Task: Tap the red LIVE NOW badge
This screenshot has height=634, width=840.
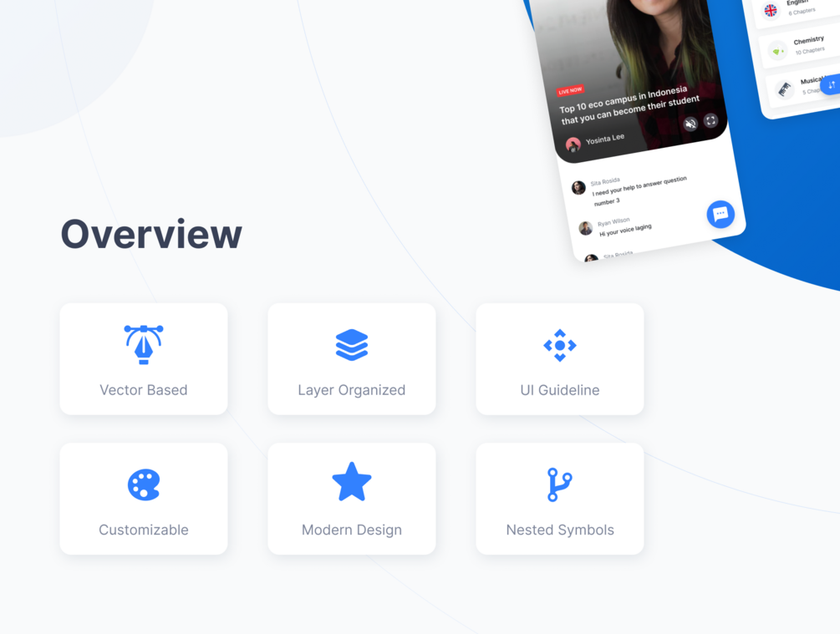Action: point(570,90)
